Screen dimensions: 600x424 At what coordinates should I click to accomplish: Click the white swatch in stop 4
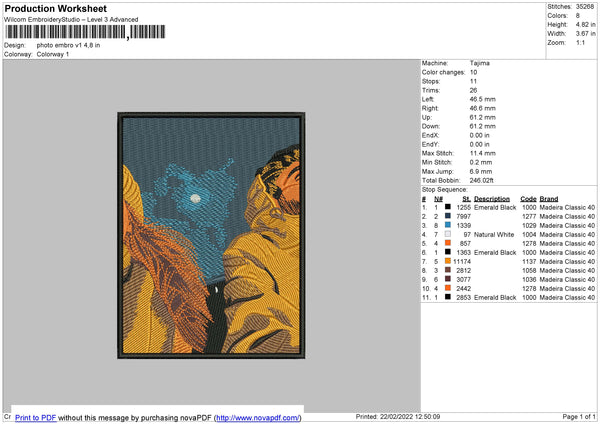447,234
